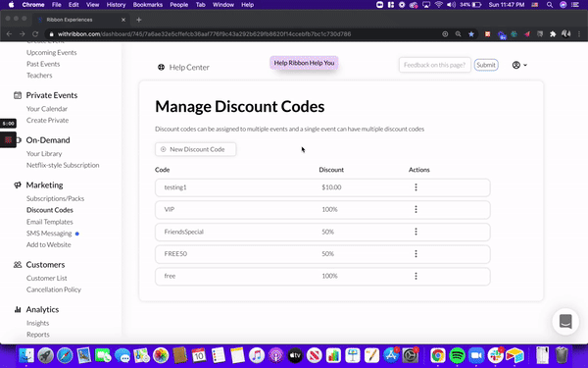
Task: Open SMS Messaging in sidebar
Action: point(49,234)
